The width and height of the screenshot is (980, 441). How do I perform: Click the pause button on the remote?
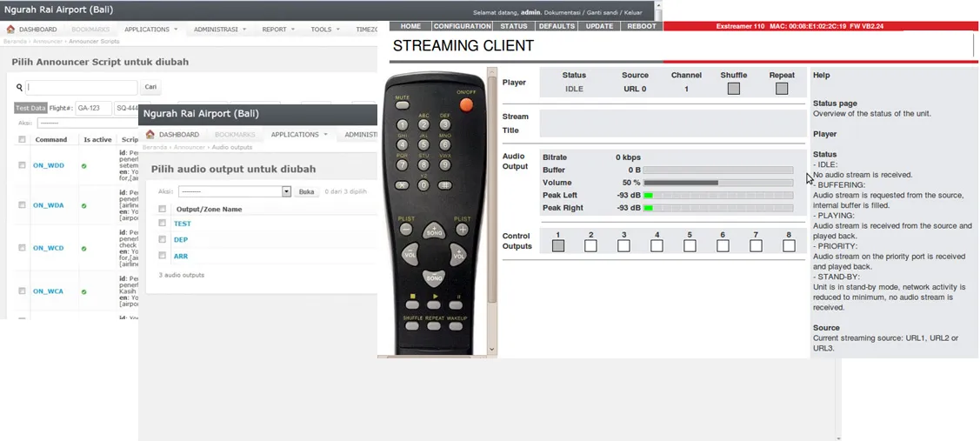click(456, 304)
